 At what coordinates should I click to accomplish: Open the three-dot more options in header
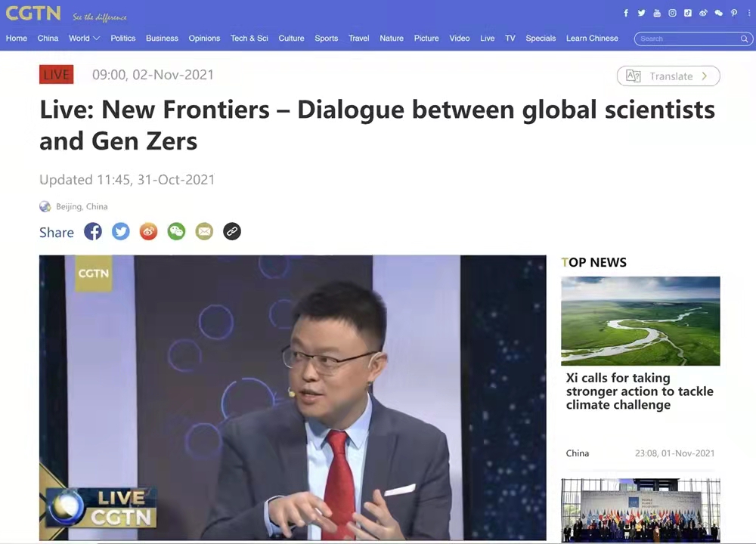[x=748, y=13]
